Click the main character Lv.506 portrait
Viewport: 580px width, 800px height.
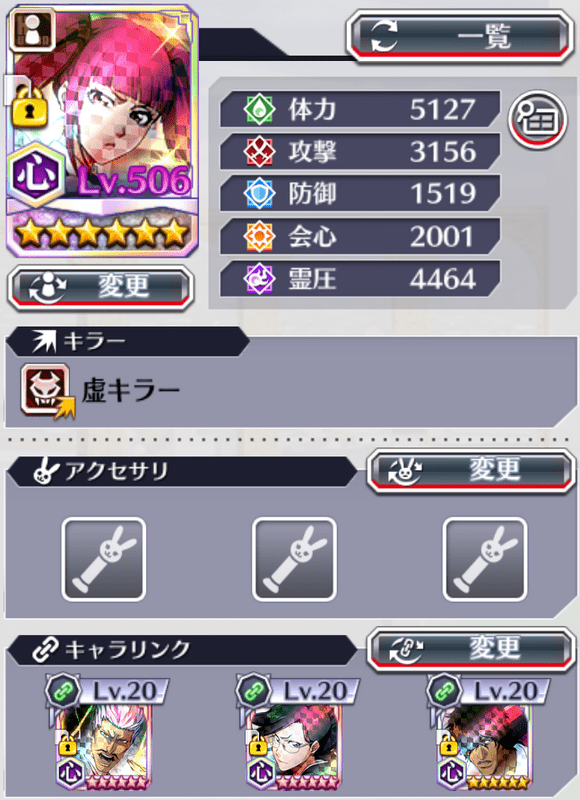tap(102, 130)
